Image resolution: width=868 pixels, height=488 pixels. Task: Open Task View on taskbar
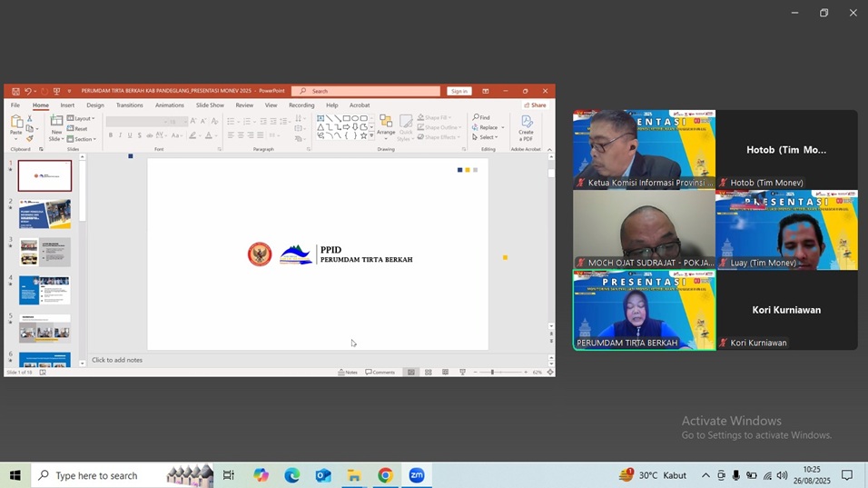(x=229, y=475)
